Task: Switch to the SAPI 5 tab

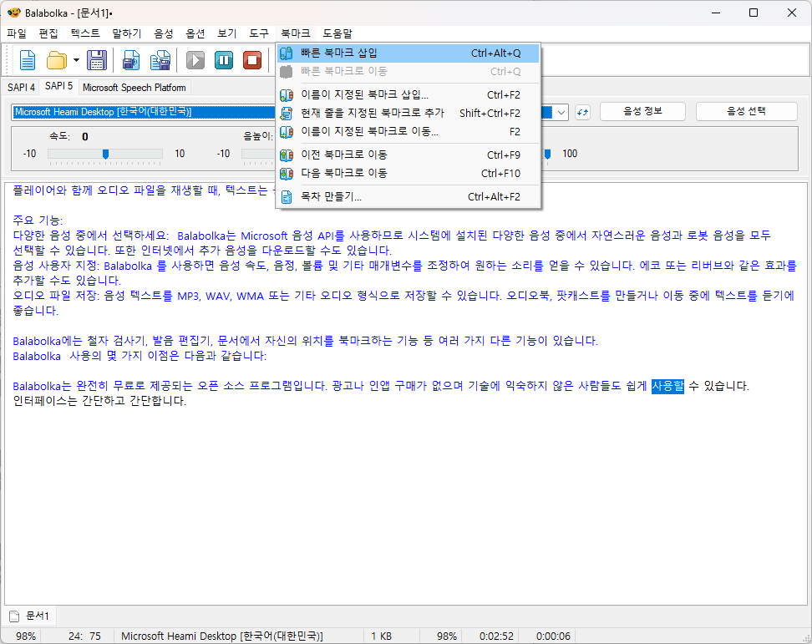Action: [x=59, y=87]
